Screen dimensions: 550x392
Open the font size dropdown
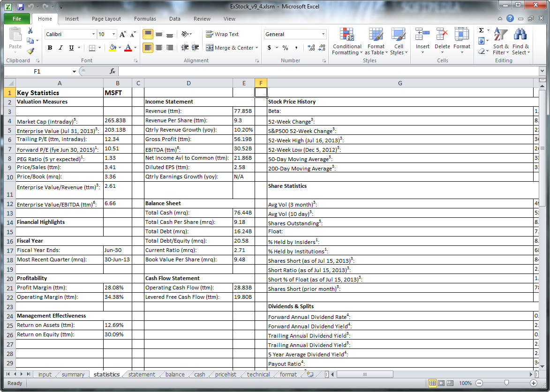[x=113, y=34]
